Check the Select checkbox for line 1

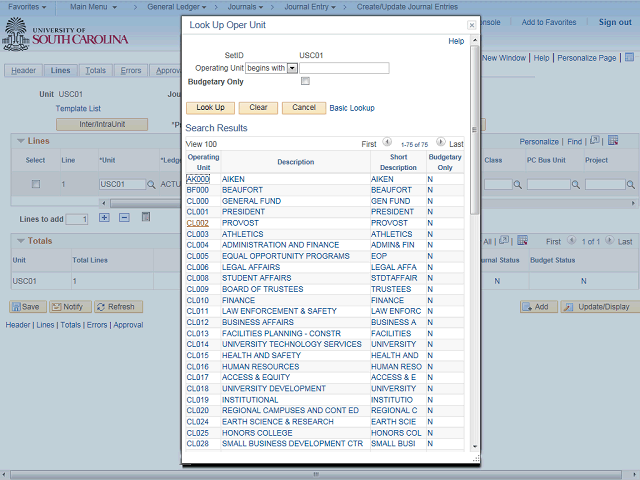coord(36,184)
